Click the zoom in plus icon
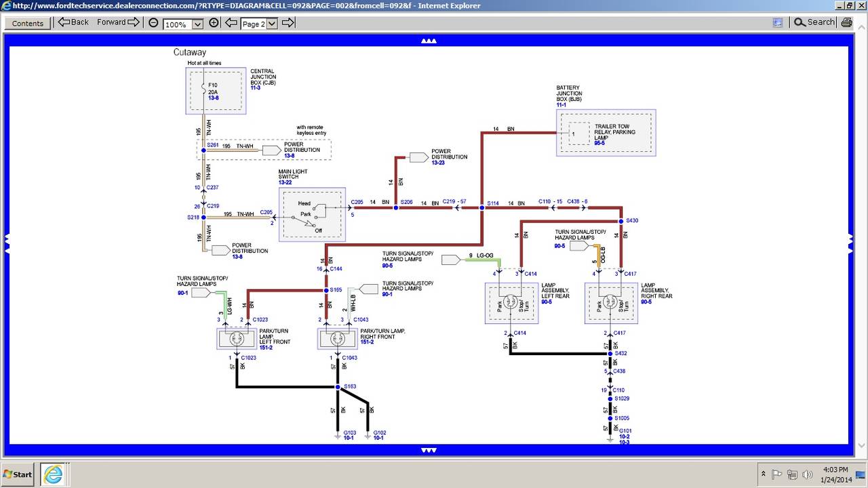 click(x=214, y=22)
